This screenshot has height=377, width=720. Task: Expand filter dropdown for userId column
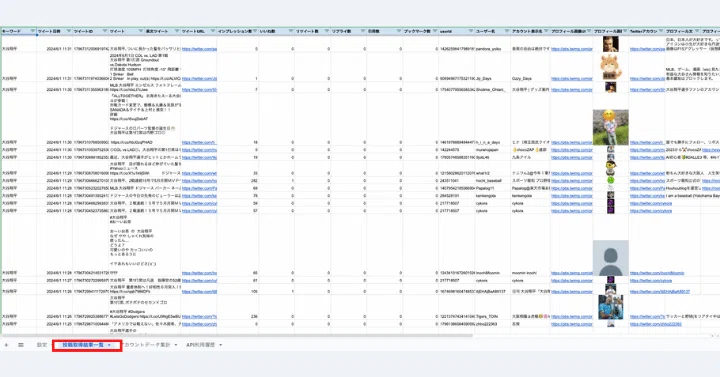click(471, 31)
